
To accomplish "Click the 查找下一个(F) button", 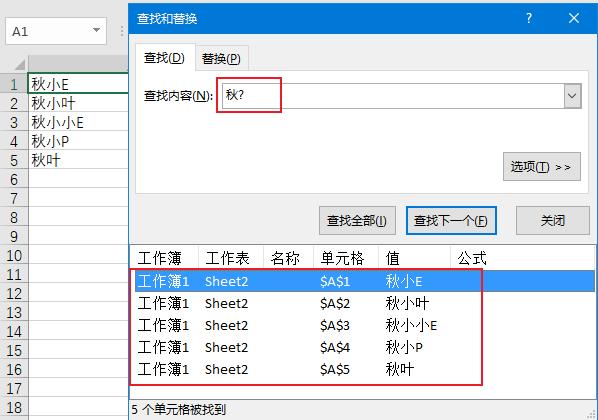I will (x=451, y=220).
